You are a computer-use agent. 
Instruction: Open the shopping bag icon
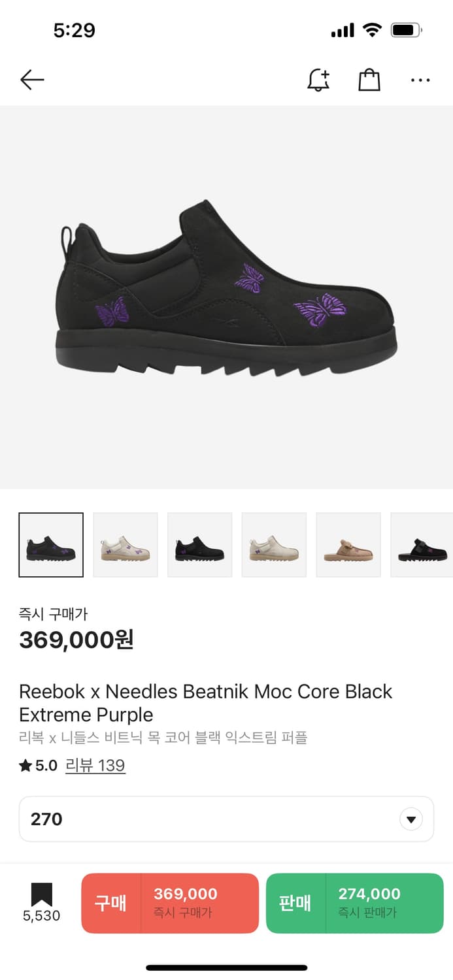pyautogui.click(x=369, y=80)
